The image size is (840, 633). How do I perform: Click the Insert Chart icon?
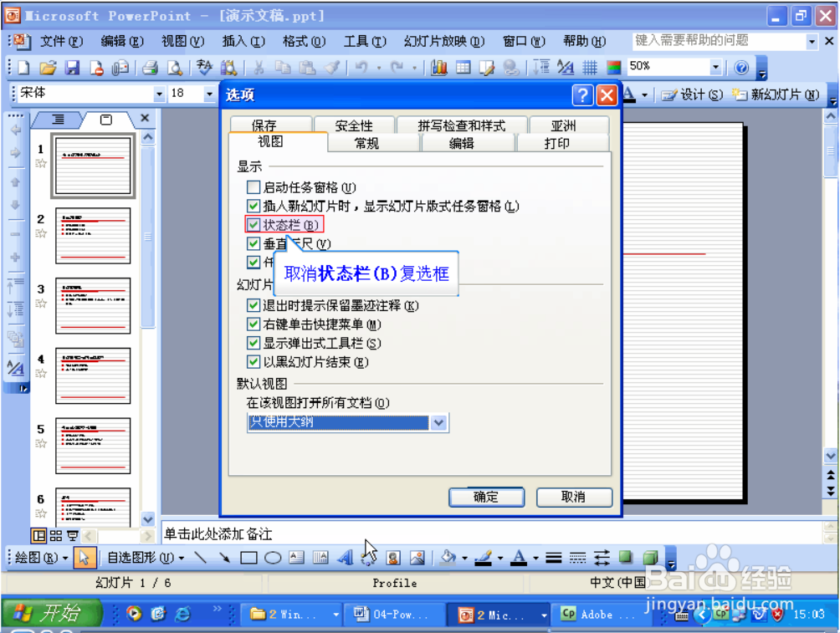click(x=438, y=68)
